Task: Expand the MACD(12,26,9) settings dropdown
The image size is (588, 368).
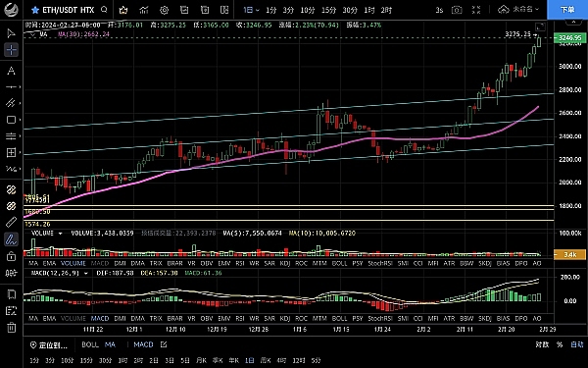Action: [x=85, y=273]
